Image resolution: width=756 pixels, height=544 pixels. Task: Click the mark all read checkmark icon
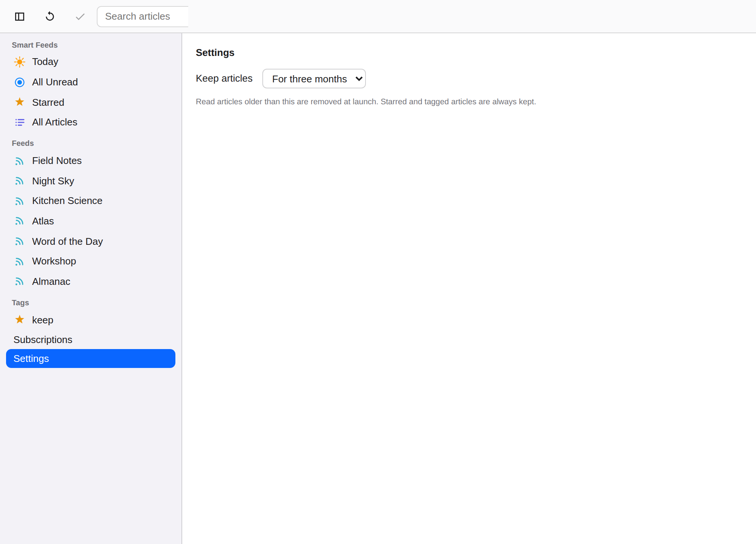click(80, 17)
